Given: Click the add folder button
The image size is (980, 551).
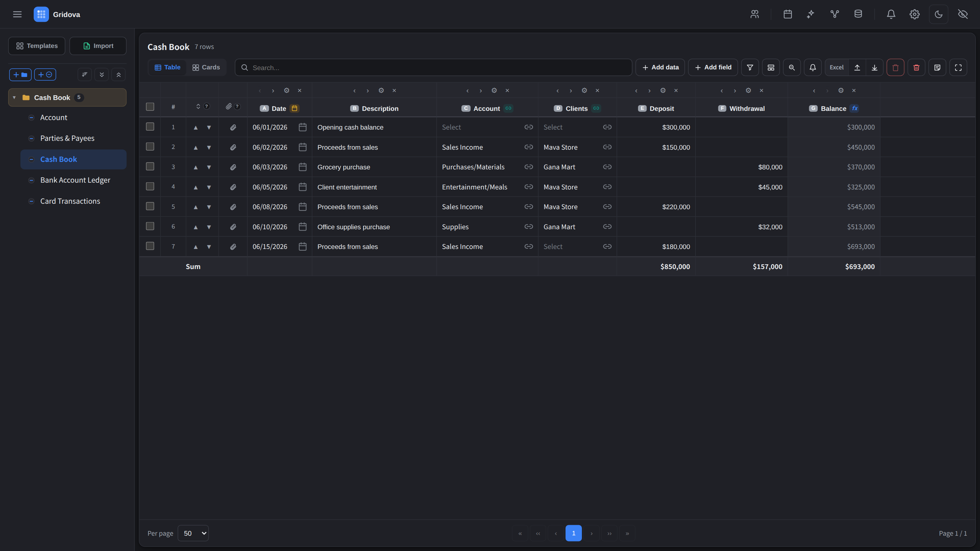Looking at the screenshot, I should click(x=20, y=74).
